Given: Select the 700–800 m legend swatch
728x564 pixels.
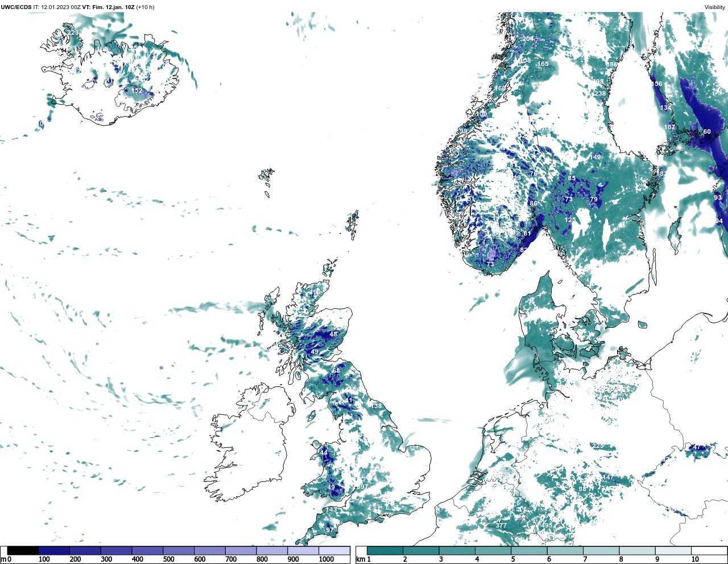Looking at the screenshot, I should point(241,551).
